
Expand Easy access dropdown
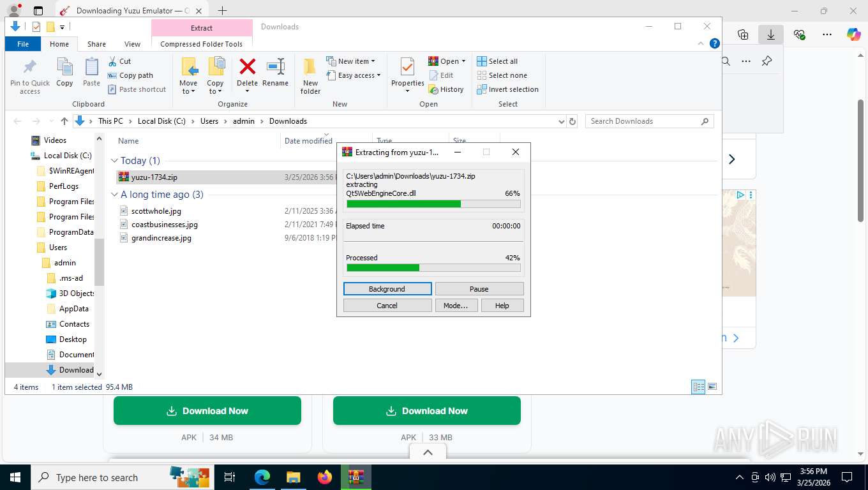(x=354, y=75)
